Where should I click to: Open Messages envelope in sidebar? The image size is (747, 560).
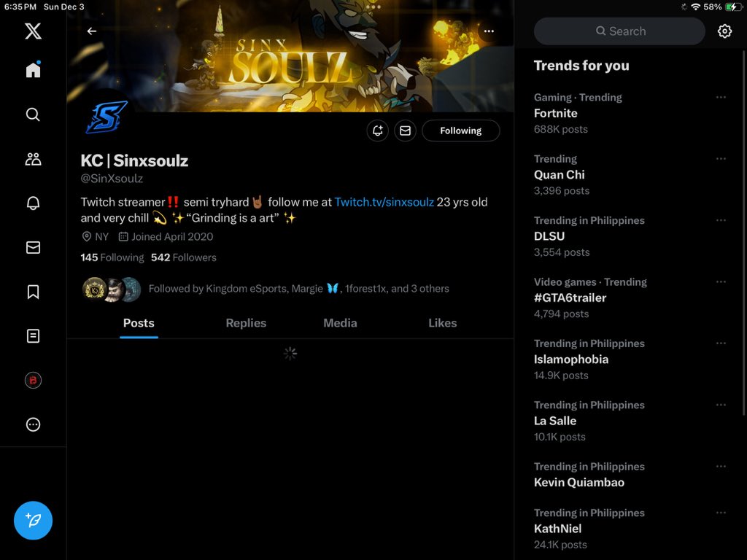pyautogui.click(x=33, y=247)
